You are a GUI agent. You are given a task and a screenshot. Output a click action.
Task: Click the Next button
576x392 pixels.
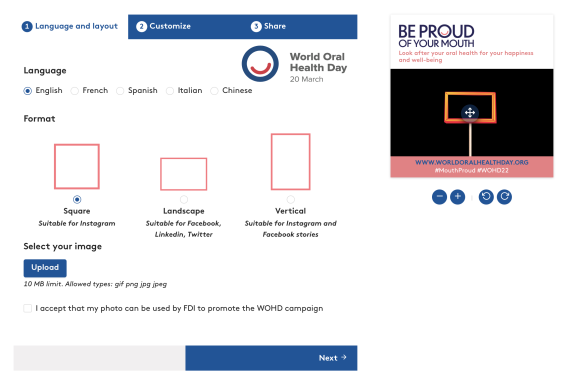271,358
